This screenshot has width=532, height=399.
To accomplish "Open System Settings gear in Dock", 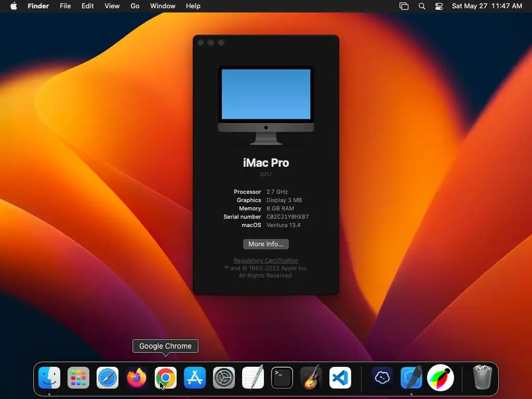I will (224, 378).
